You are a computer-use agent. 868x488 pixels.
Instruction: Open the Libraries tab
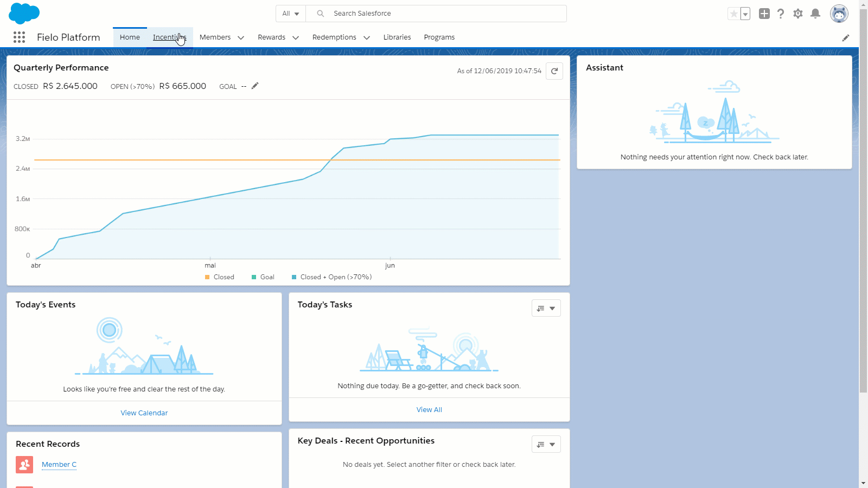(x=397, y=37)
